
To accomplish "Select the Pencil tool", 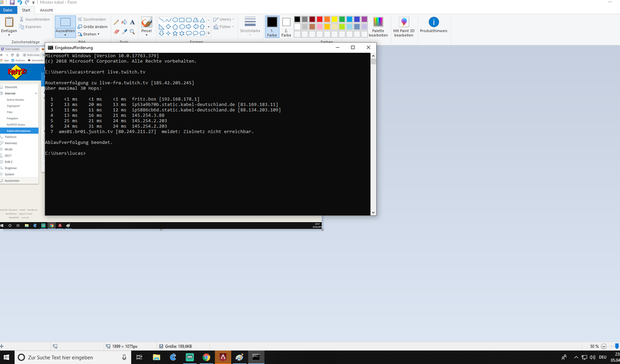I will [116, 22].
